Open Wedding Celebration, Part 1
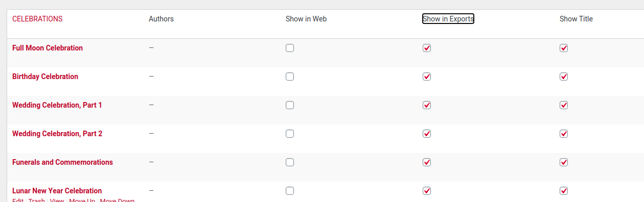 (x=57, y=105)
